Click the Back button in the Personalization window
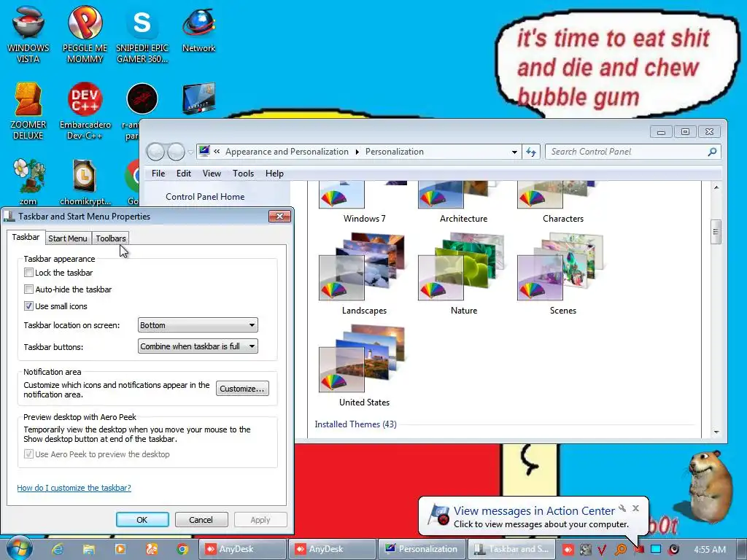Screen dimensions: 747x560 pos(155,152)
